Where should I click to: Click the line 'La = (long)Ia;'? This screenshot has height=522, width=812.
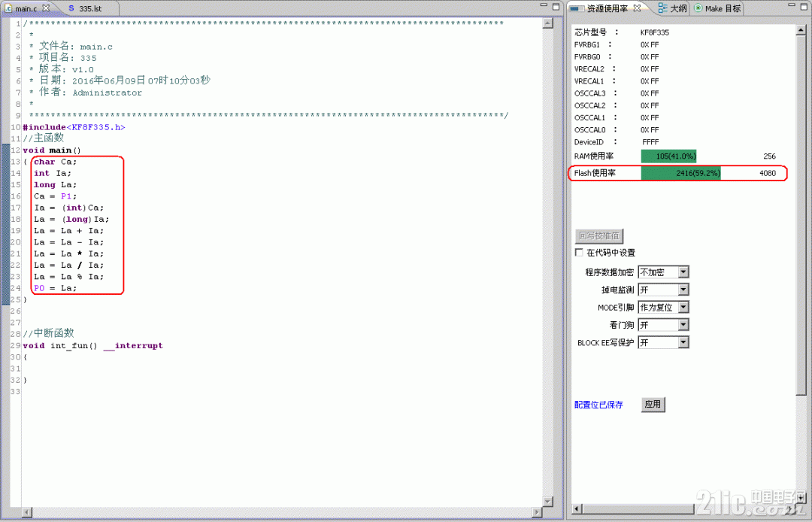[x=71, y=219]
